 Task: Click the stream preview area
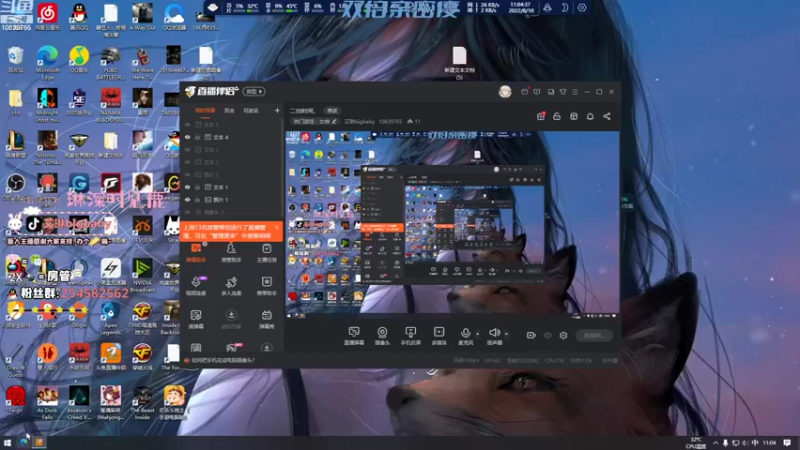pyautogui.click(x=452, y=222)
